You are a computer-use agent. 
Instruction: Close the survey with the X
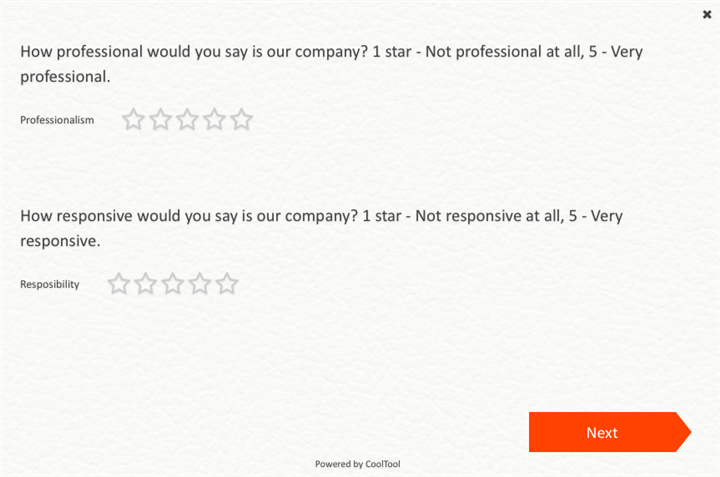(707, 14)
